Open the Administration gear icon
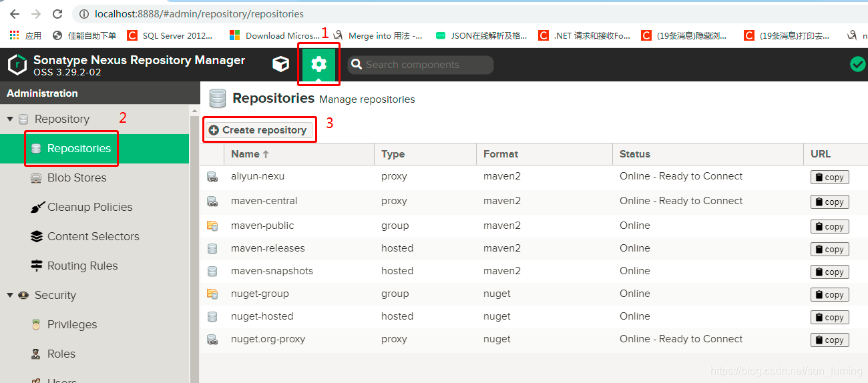 (319, 64)
